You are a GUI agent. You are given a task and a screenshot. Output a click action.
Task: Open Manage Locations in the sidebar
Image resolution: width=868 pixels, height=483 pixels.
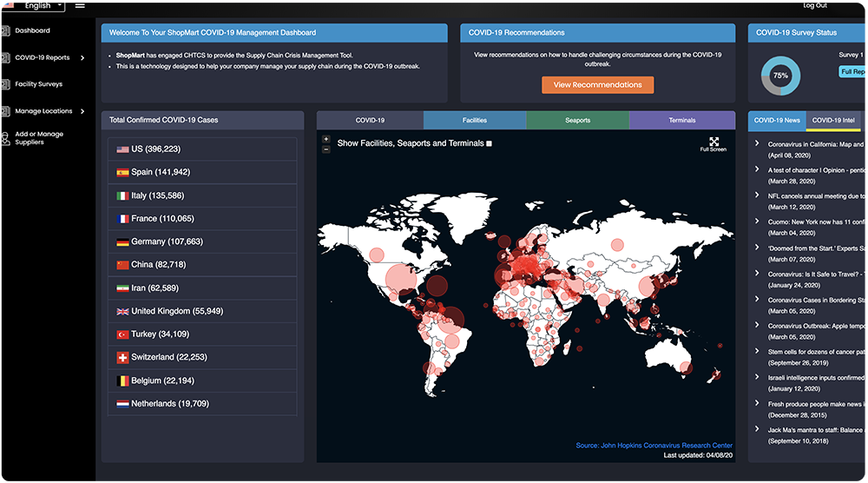click(x=43, y=111)
